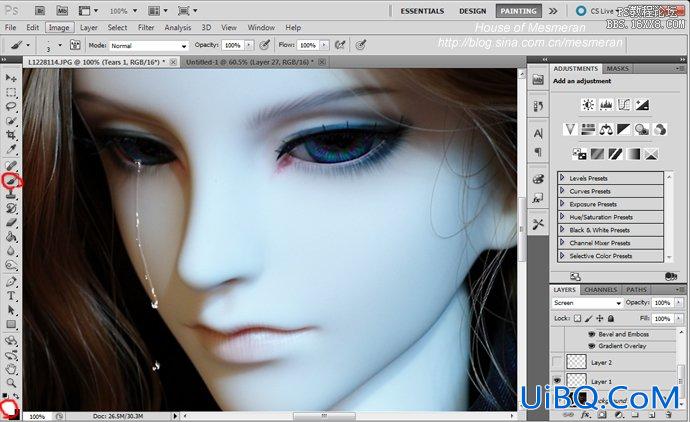Screen dimensions: 690x422
Task: Show Layer 2 via its visibility box
Action: pos(557,362)
